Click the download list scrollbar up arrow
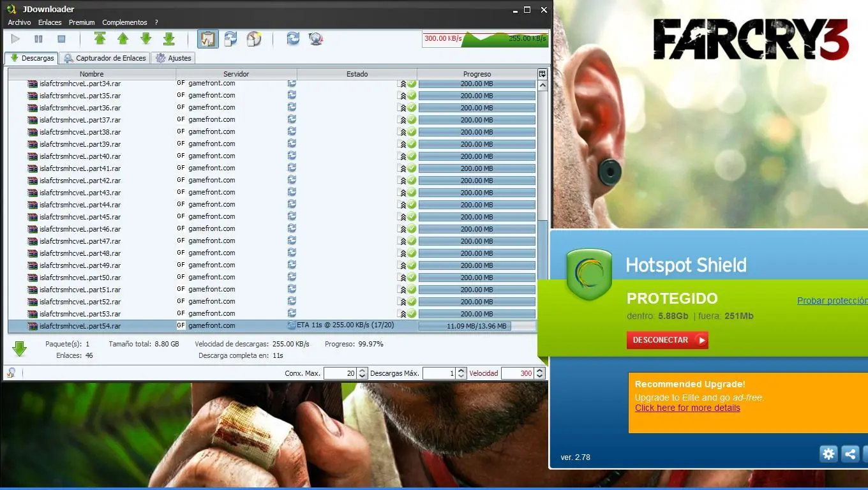This screenshot has height=490, width=868. tap(543, 85)
